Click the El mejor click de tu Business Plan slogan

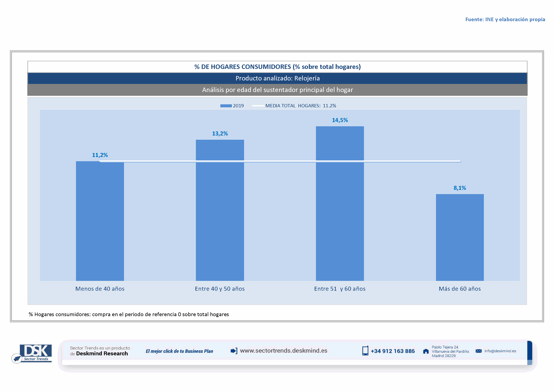click(179, 351)
